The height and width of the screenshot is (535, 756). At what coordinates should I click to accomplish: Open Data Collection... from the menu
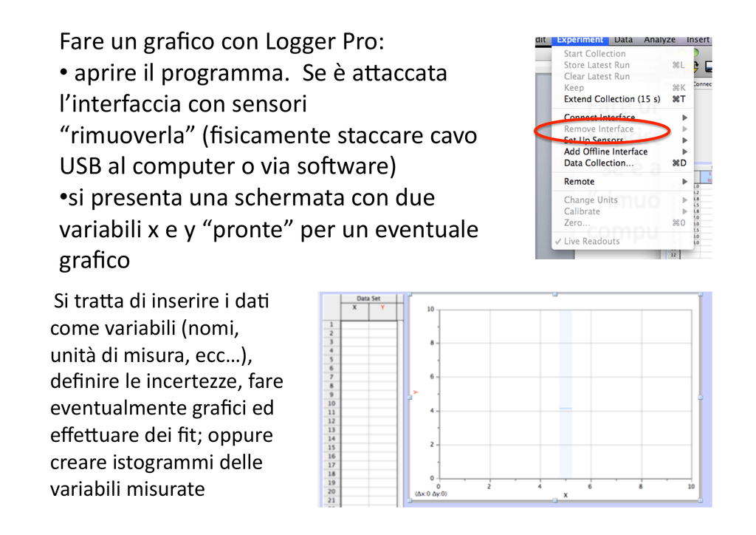598,163
